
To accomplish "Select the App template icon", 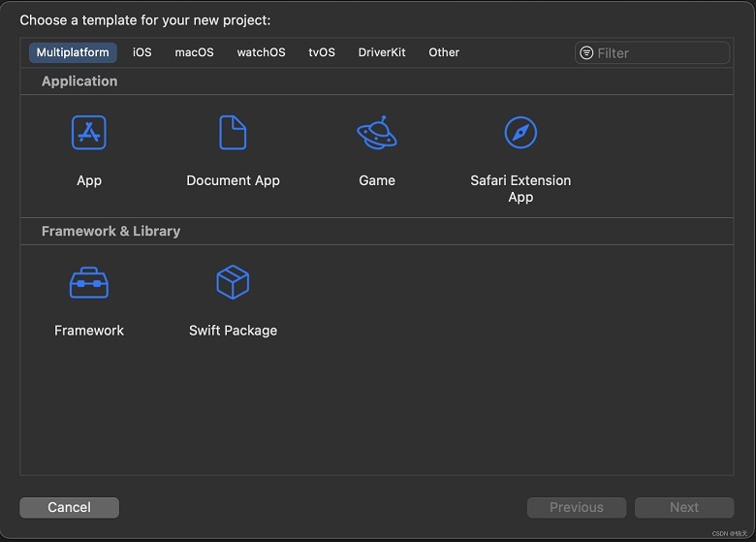I will (89, 133).
